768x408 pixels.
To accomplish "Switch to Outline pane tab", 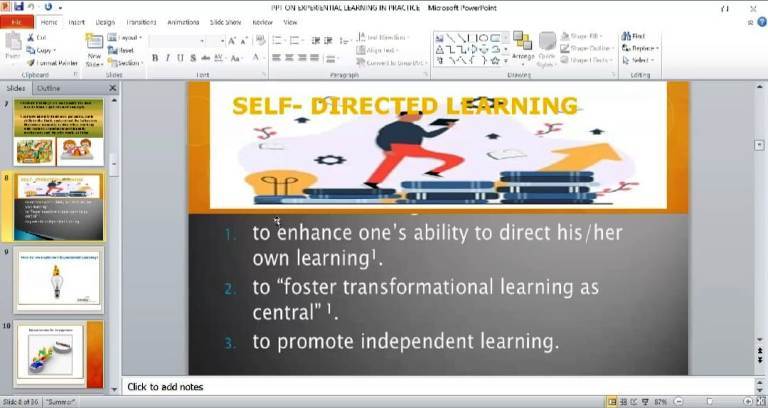I will click(x=48, y=88).
